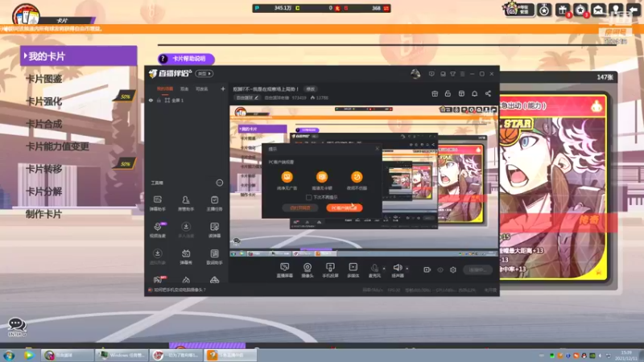
Task: Select the 全屏1 scene source row
Action: click(187, 100)
